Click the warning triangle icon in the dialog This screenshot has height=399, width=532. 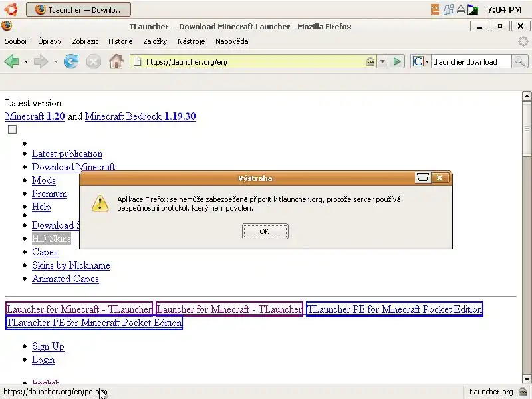100,203
